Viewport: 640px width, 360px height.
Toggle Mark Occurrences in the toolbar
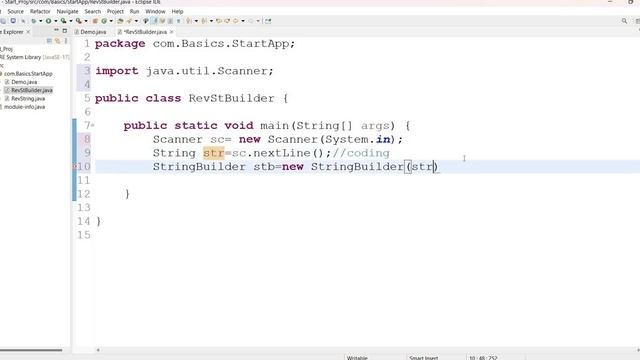click(x=154, y=21)
